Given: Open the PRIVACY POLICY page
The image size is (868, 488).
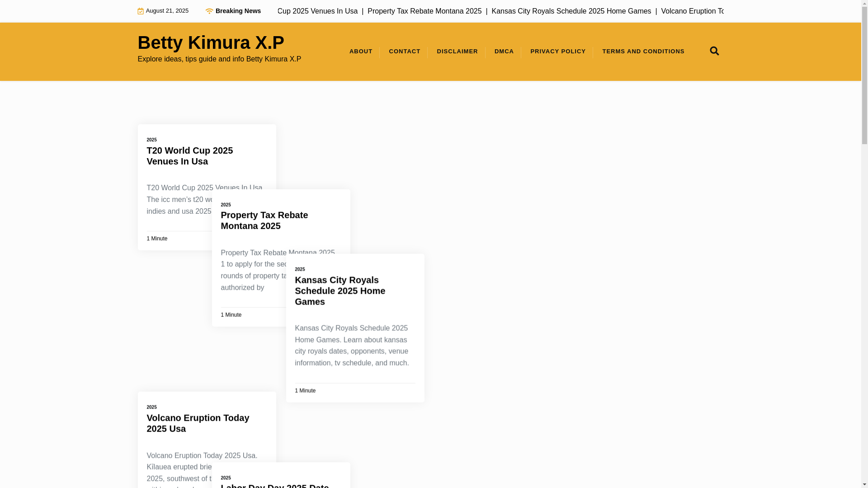Looking at the screenshot, I should (x=558, y=52).
